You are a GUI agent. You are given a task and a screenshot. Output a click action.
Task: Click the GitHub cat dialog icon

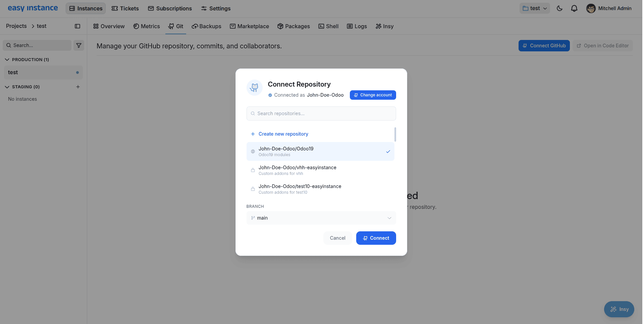255,88
